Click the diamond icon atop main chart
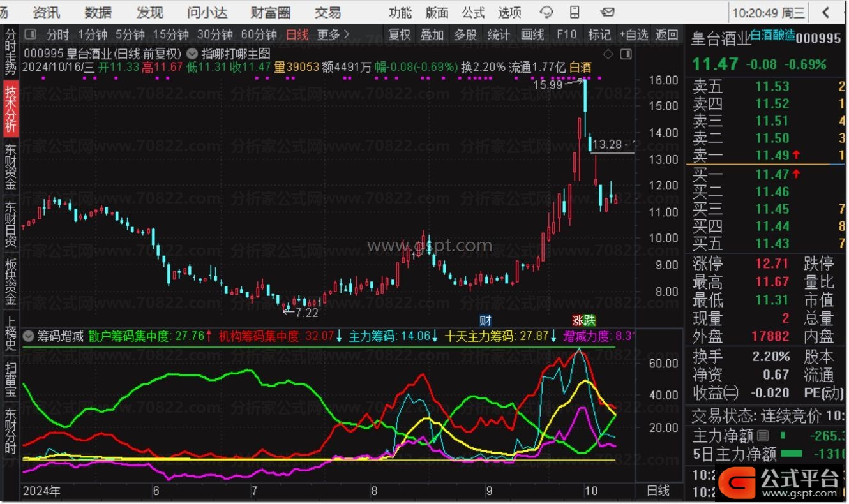This screenshot has height=504, width=849. (x=608, y=54)
